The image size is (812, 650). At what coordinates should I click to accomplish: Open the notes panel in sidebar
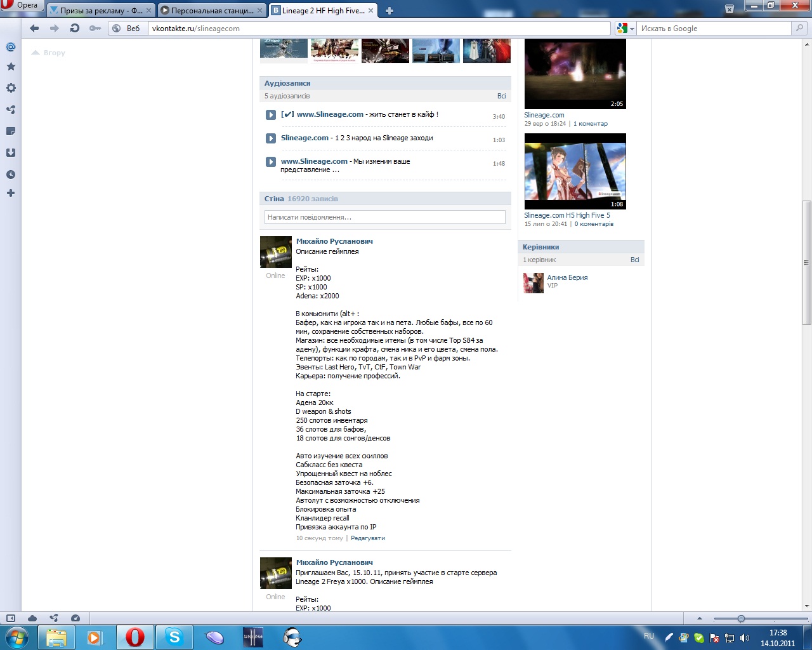[x=11, y=131]
